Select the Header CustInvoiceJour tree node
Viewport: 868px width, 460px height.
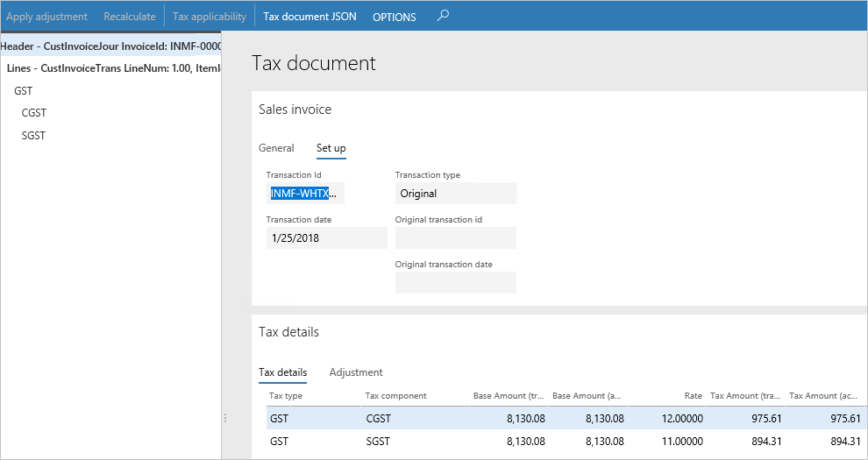tap(110, 46)
